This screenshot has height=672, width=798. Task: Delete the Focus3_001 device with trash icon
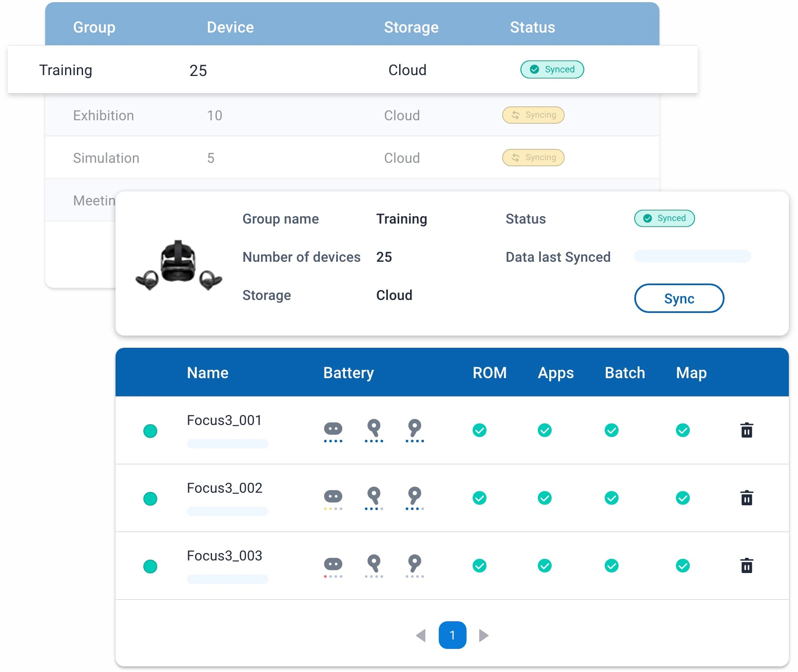746,430
